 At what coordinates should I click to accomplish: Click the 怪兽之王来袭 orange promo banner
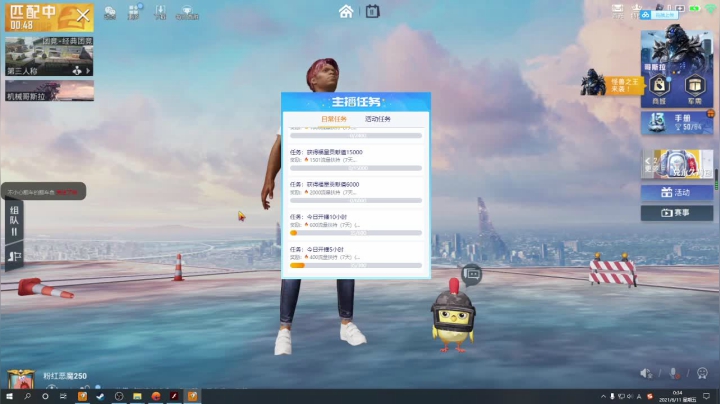coord(624,85)
